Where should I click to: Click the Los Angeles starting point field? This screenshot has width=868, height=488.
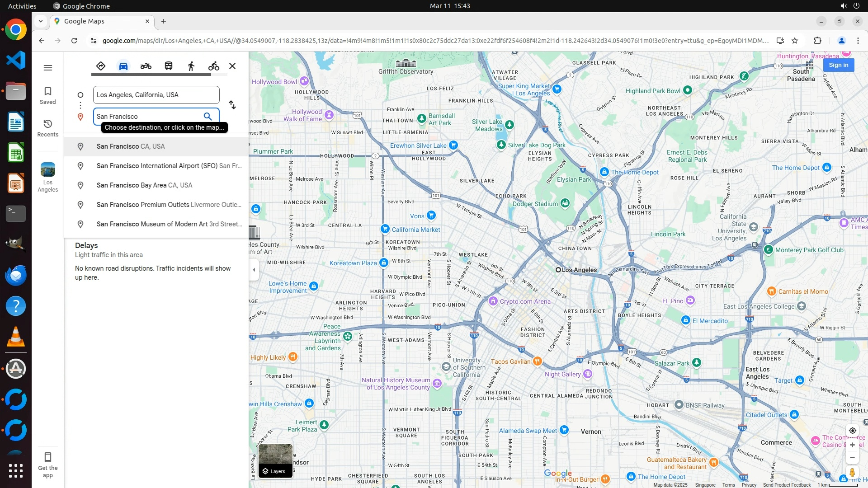point(156,95)
